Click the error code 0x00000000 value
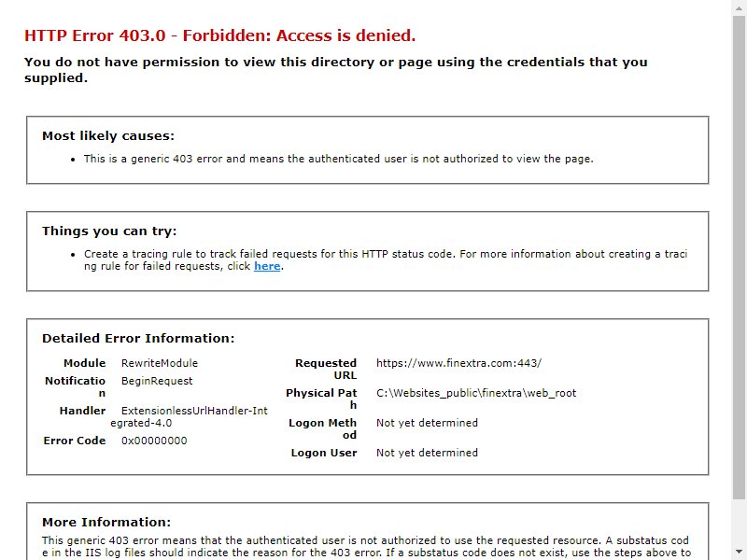Image resolution: width=747 pixels, height=560 pixels. pos(154,441)
